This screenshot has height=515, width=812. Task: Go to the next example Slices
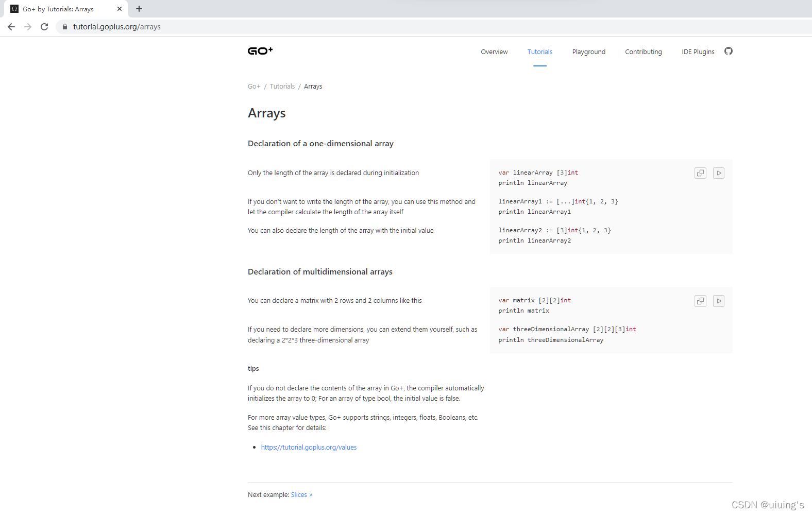click(x=302, y=495)
